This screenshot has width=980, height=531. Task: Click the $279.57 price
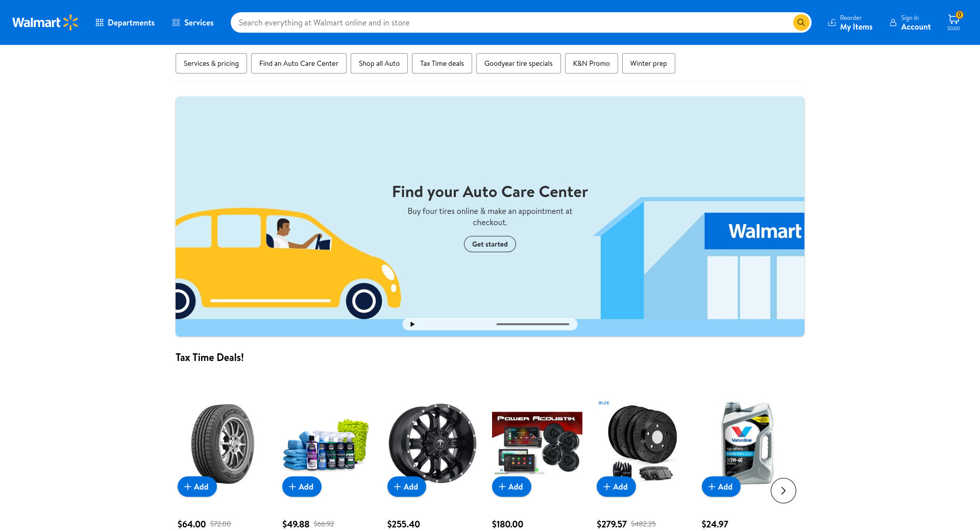point(612,524)
